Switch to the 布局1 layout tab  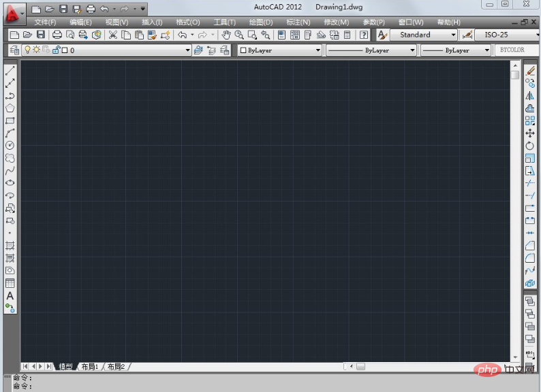pos(90,367)
